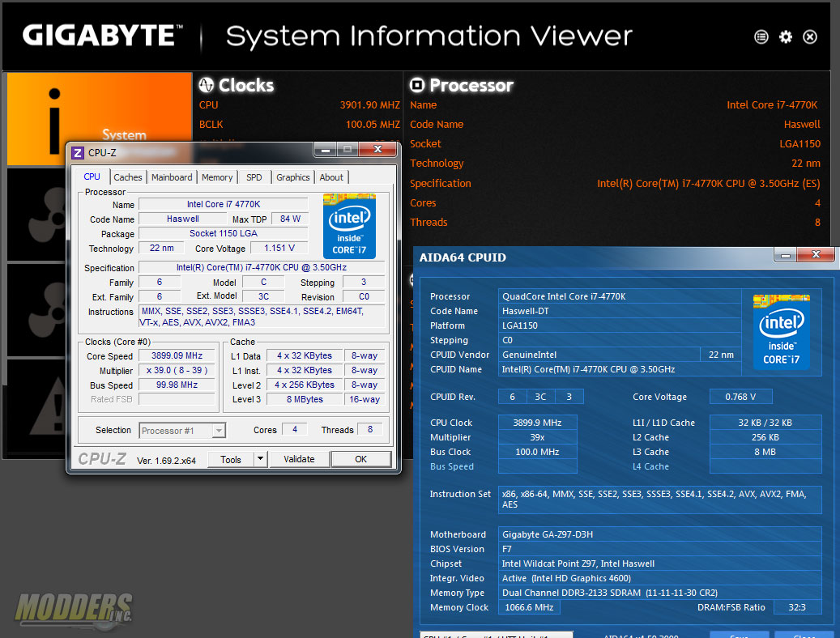Minimize the AIDA64 CPUID window
Screen dimensions: 840x638
(786, 256)
